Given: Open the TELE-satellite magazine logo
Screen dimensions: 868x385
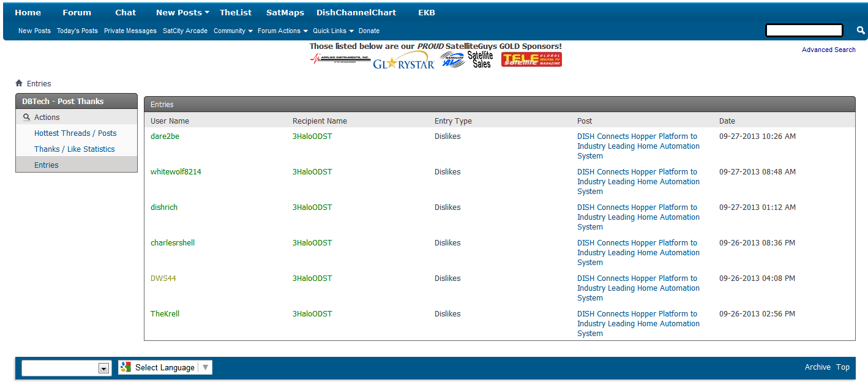Looking at the screenshot, I should pyautogui.click(x=531, y=59).
